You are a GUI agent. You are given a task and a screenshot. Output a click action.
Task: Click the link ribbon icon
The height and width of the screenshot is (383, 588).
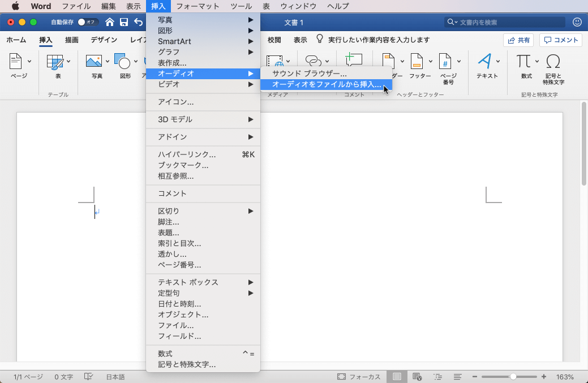314,61
